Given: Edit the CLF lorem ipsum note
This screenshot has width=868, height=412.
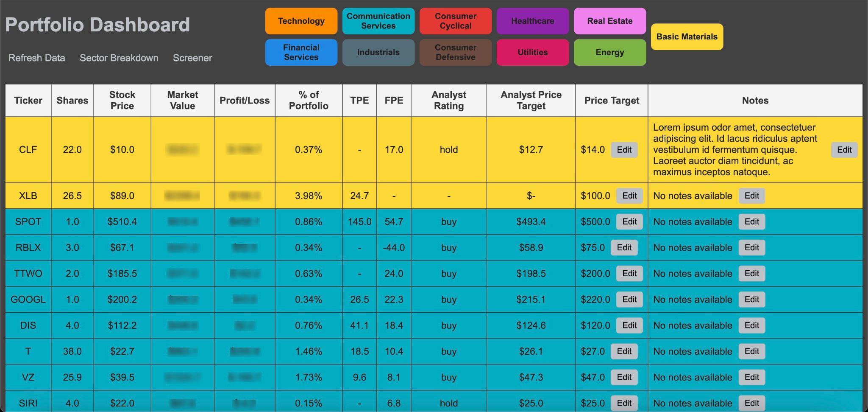Looking at the screenshot, I should tap(844, 150).
